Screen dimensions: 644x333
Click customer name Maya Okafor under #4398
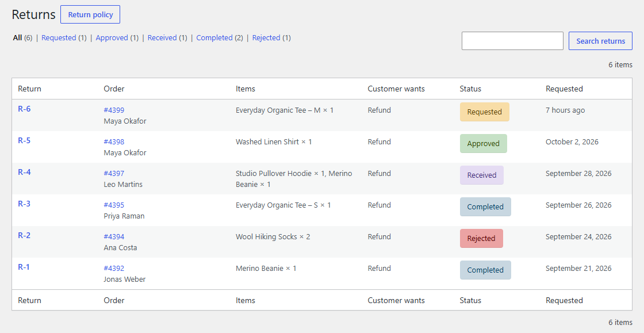click(125, 153)
